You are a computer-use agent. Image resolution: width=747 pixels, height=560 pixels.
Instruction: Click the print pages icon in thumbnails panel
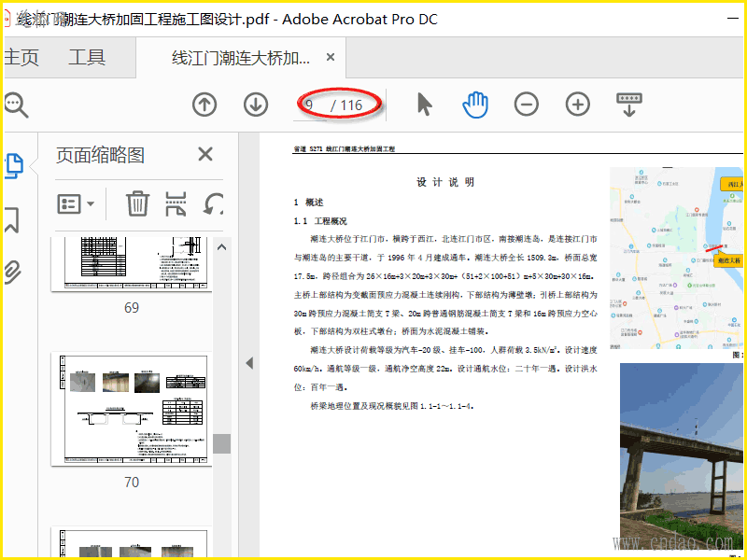coord(176,203)
